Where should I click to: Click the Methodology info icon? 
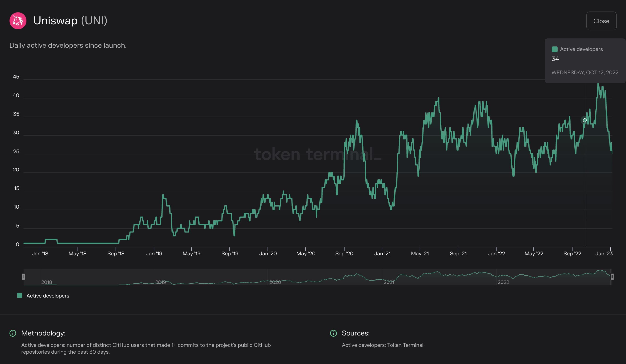13,333
